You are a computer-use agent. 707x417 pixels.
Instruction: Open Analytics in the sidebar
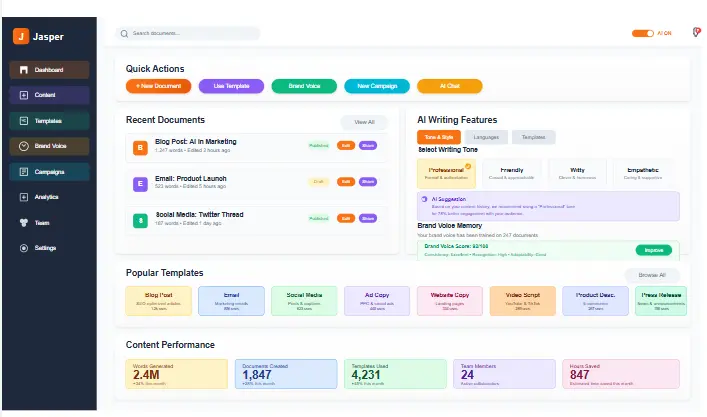49,197
